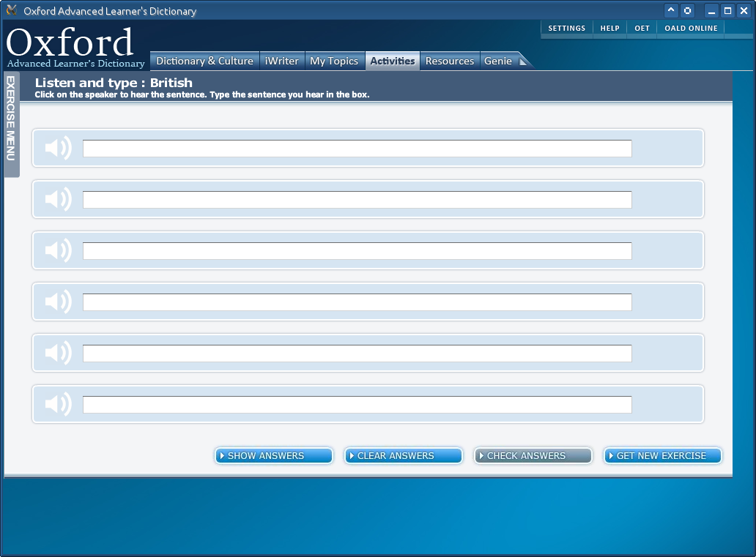The image size is (756, 557).
Task: Open the My Topics tab
Action: click(x=334, y=61)
